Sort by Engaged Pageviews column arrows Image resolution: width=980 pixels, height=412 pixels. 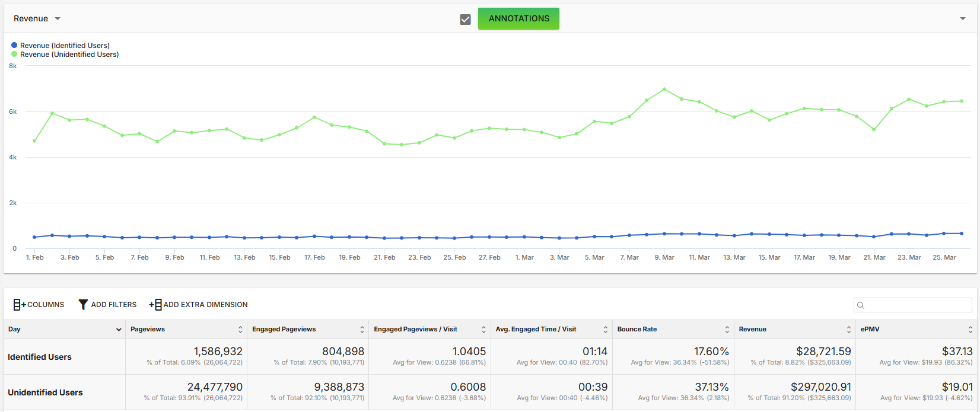[x=362, y=330]
